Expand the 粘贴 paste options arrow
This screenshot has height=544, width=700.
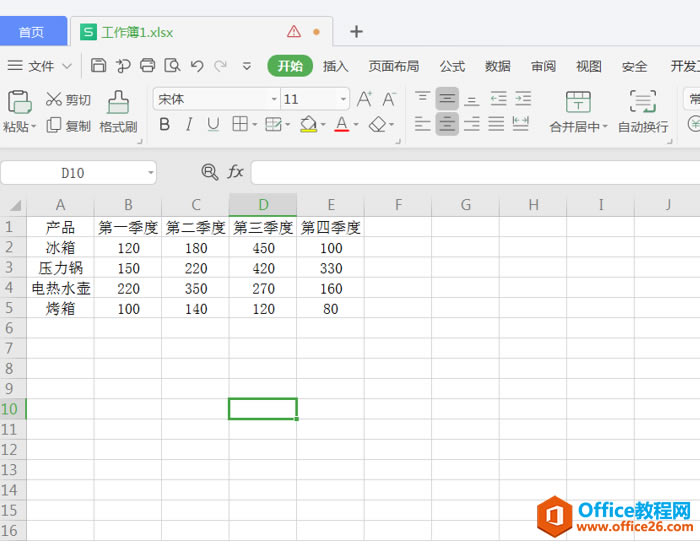pos(33,126)
